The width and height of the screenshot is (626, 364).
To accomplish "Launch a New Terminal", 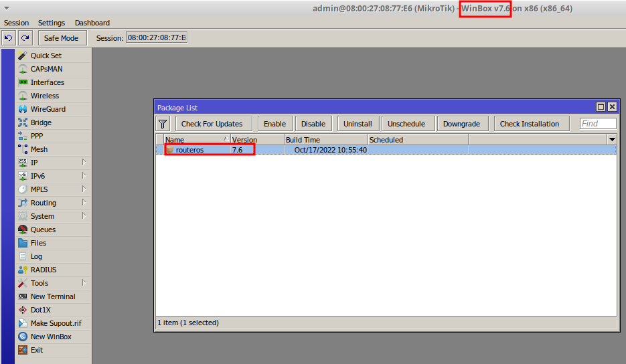I will (53, 296).
